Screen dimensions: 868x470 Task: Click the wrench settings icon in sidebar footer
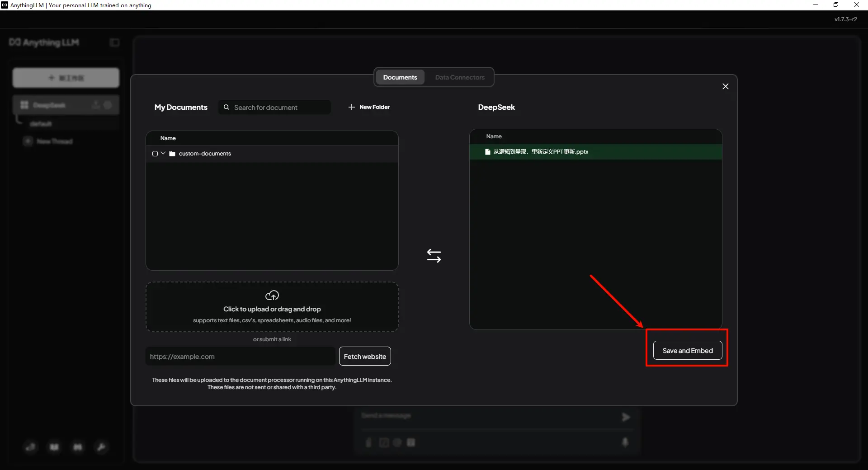(x=101, y=447)
